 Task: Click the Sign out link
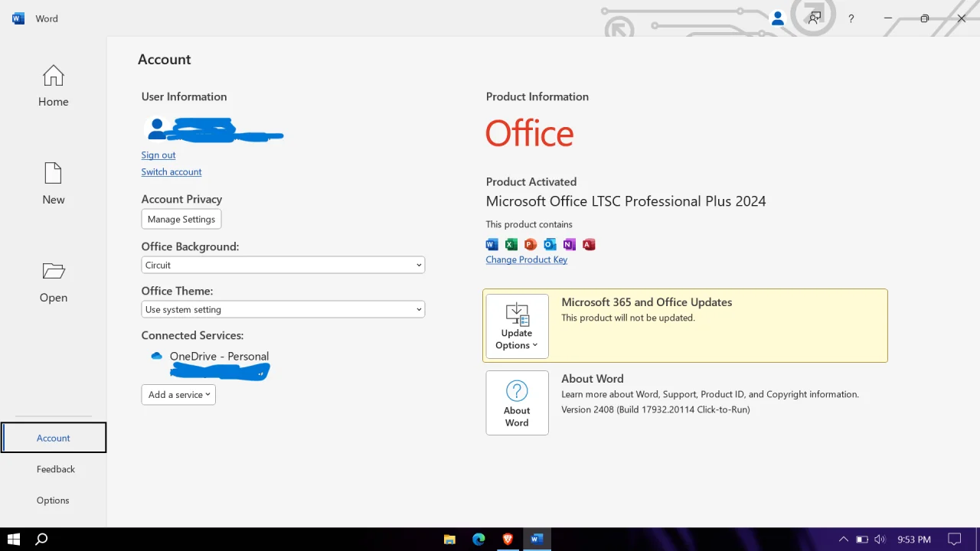[158, 155]
